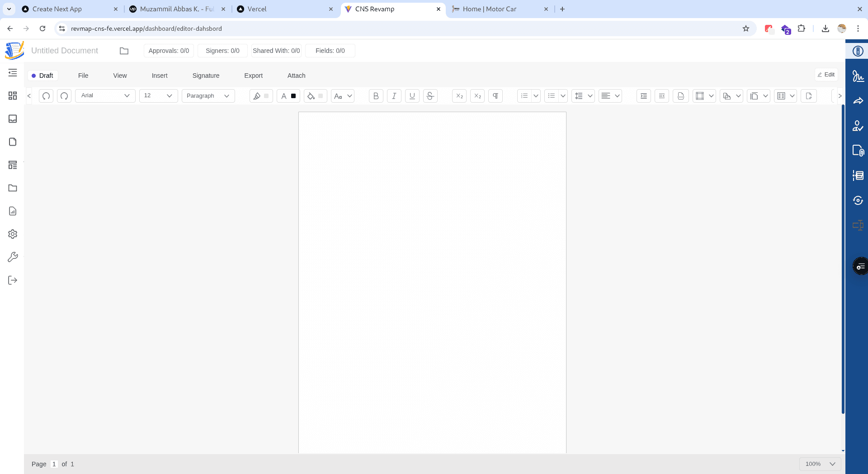The image size is (868, 474).
Task: Open the font family dropdown showing Arial
Action: [x=105, y=96]
